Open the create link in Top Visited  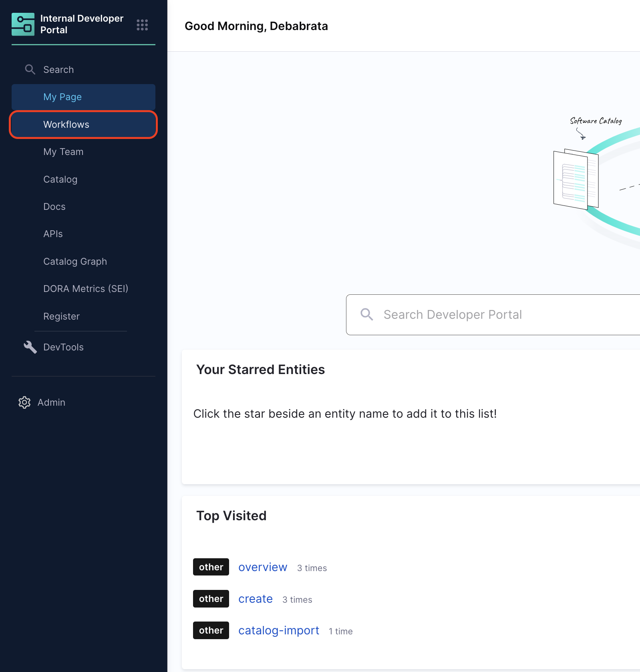coord(256,599)
